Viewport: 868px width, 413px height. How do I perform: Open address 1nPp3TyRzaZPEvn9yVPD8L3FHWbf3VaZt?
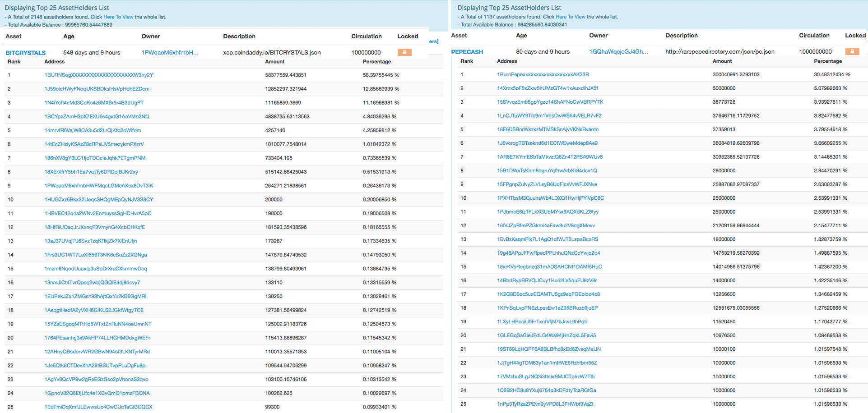point(545,404)
